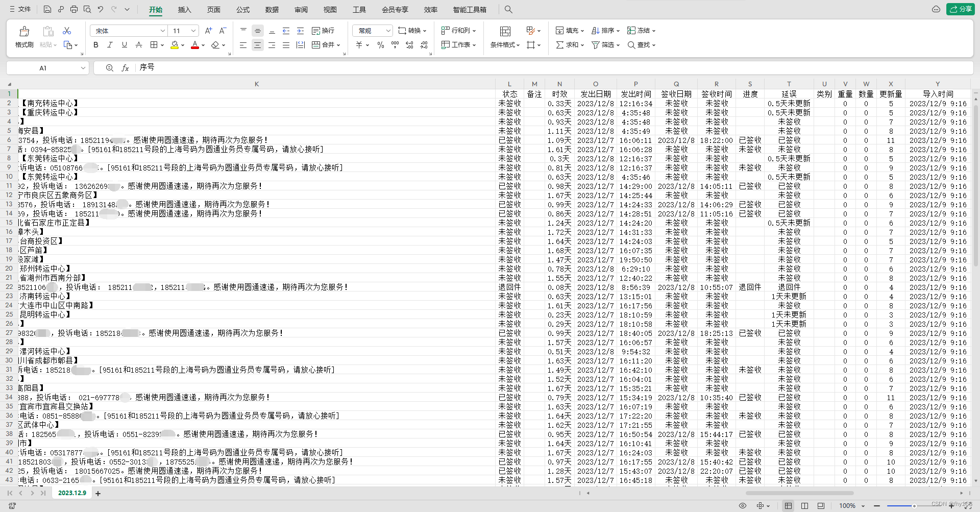Click the Sum (求和) button
The width and height of the screenshot is (980, 512).
(570, 45)
